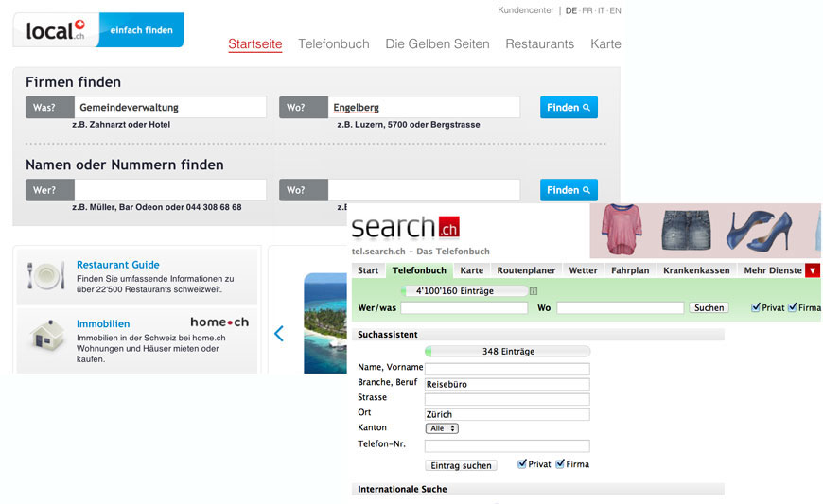Click the info icon beside 4'100'160 Einträge
This screenshot has height=504, width=823.
534,291
